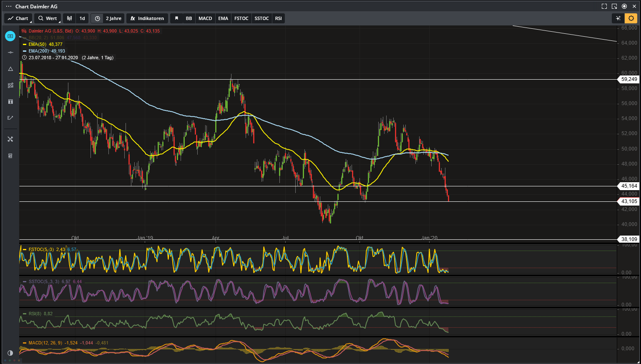
Task: Click the EMA indicator button
Action: coord(223,18)
